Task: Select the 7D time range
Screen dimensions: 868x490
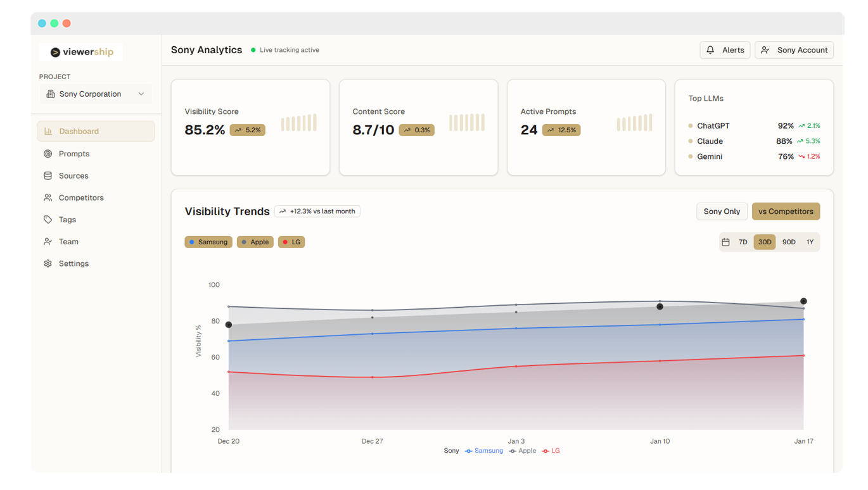Action: tap(743, 242)
